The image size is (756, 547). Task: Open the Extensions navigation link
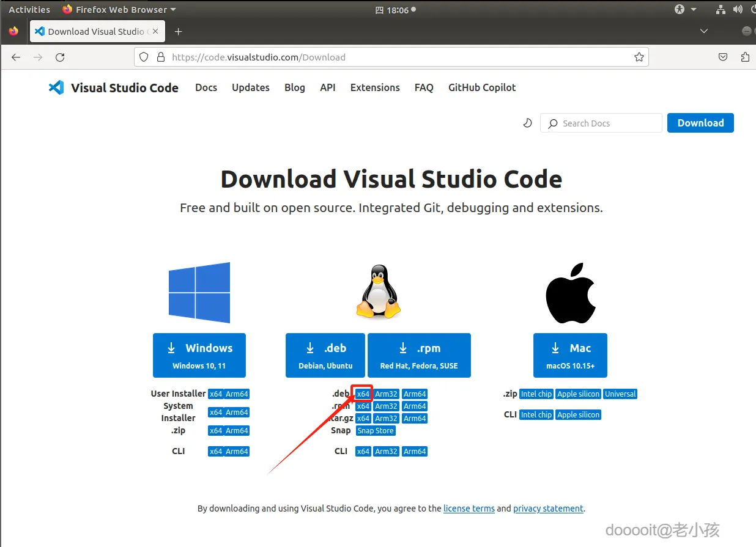tap(375, 87)
